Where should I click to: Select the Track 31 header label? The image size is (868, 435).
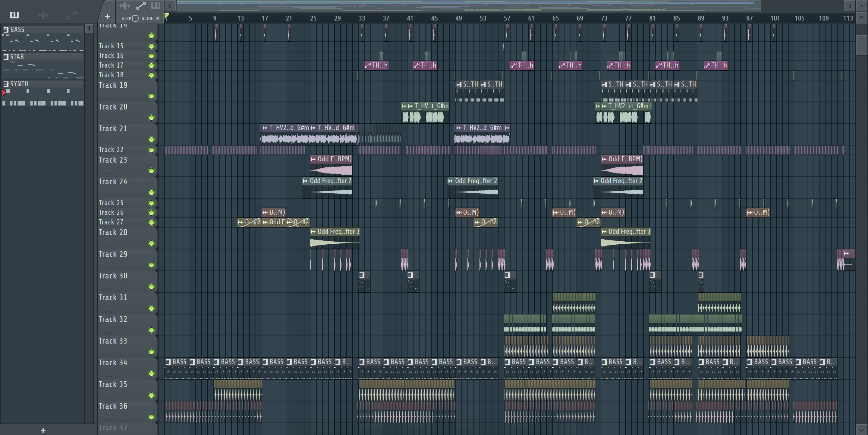[113, 298]
